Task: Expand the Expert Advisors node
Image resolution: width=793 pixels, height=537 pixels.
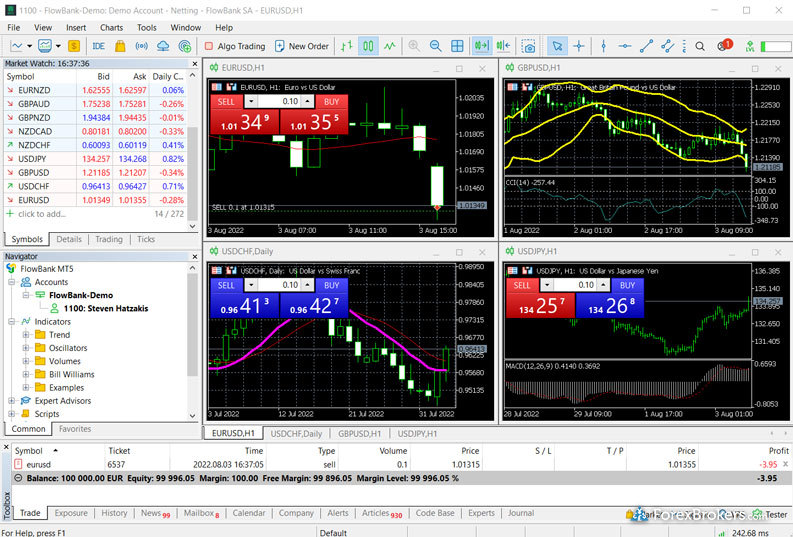Action: [x=12, y=400]
